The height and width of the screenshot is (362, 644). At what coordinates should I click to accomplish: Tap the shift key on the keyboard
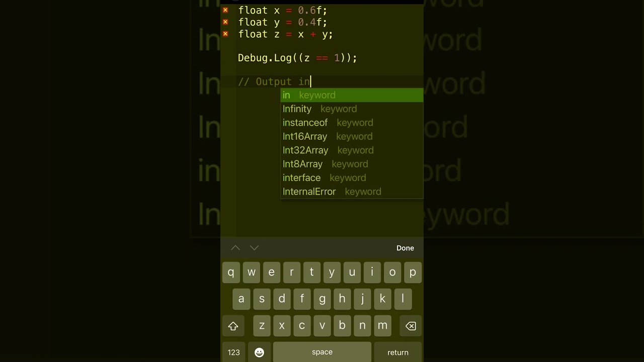(233, 326)
